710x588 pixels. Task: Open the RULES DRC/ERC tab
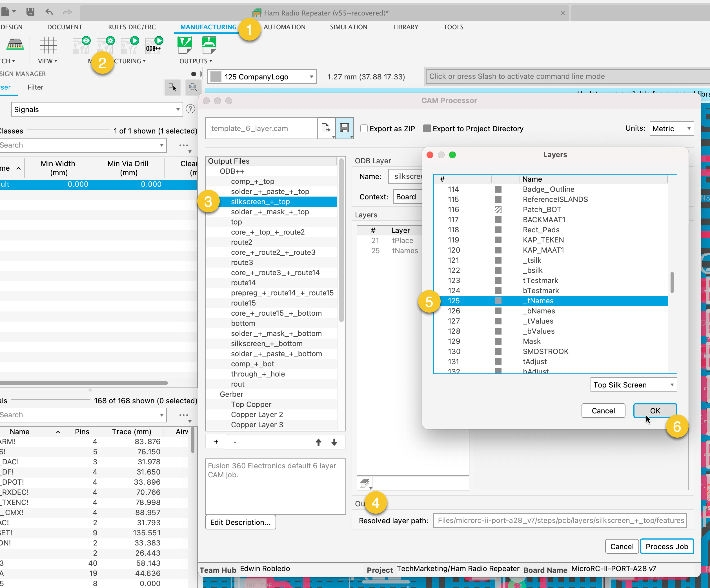click(132, 27)
